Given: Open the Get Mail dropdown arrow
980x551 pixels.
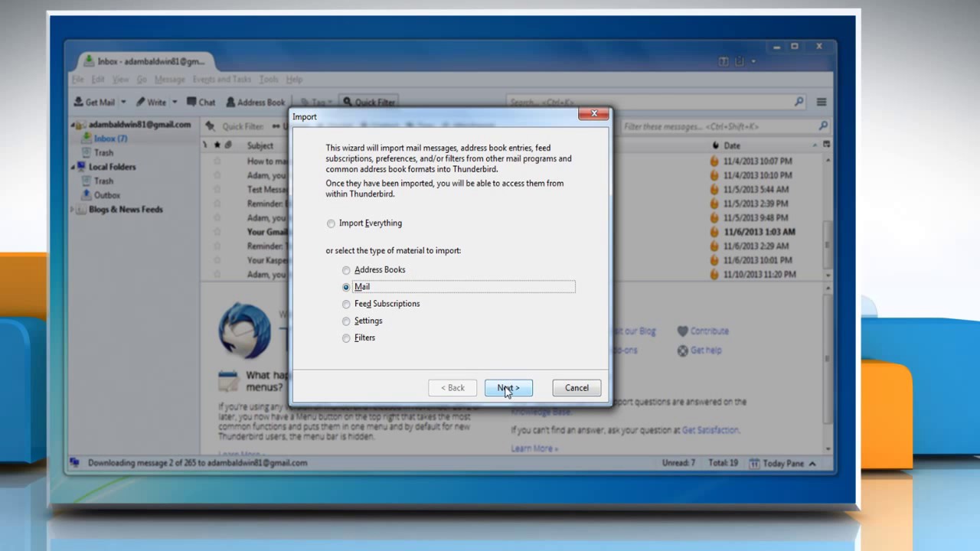Looking at the screenshot, I should [x=123, y=102].
